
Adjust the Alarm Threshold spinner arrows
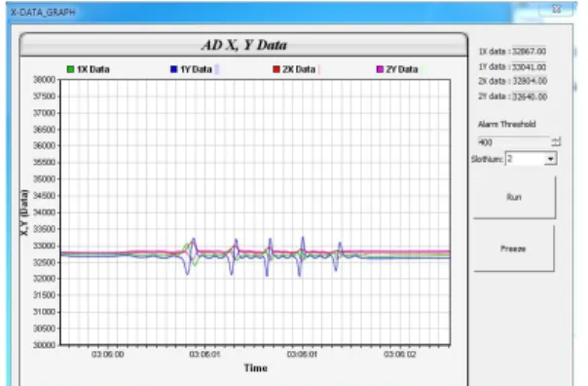tap(556, 142)
